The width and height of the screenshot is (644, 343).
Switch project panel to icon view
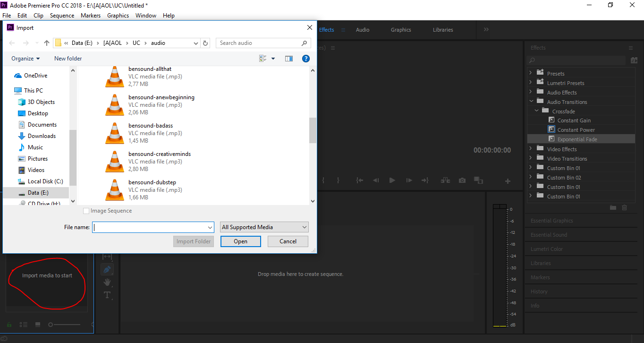(38, 325)
